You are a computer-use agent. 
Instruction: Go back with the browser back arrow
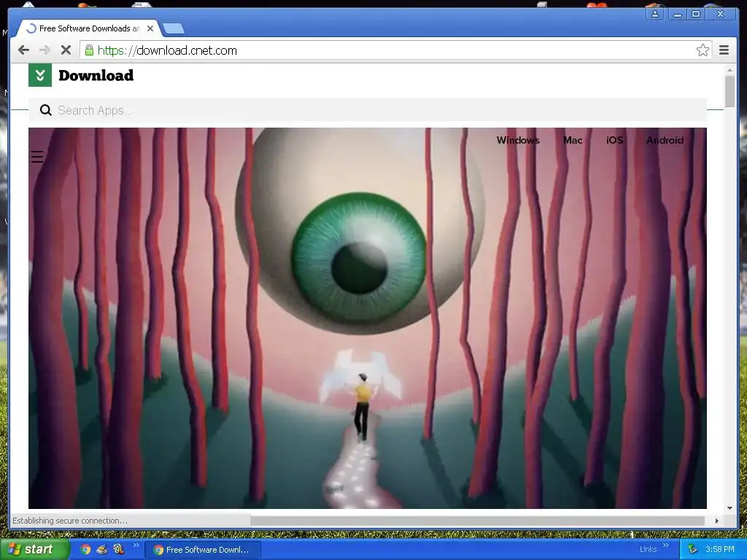(23, 50)
